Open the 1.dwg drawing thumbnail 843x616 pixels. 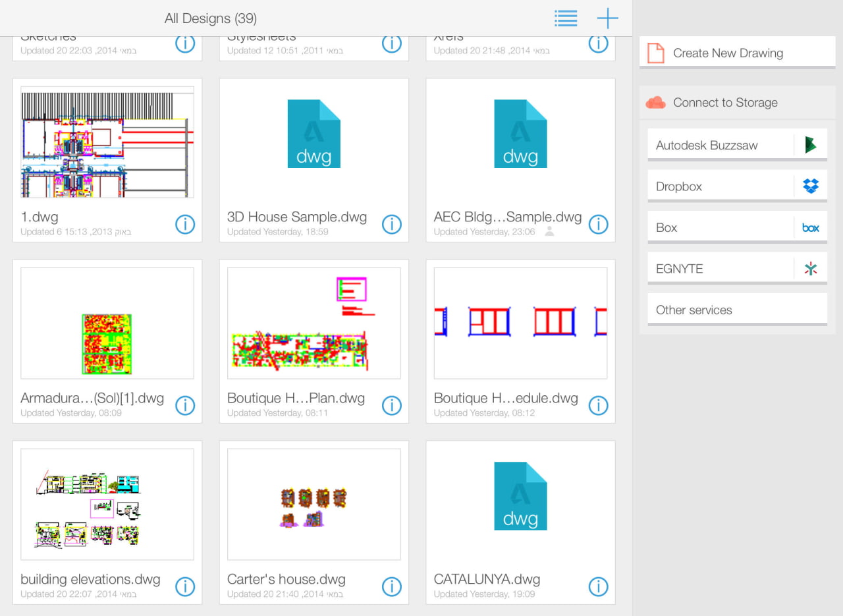pyautogui.click(x=107, y=143)
